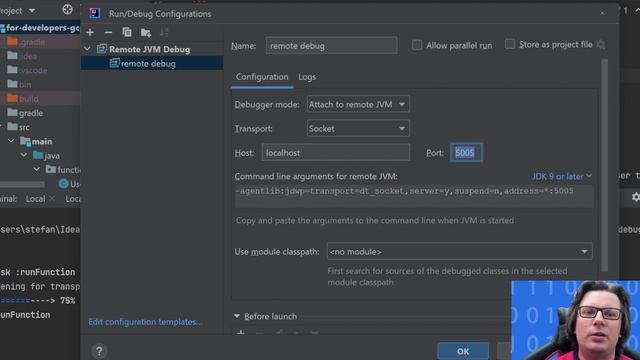This screenshot has height=360, width=640.
Task: Select the Remote JVM Debug group
Action: point(149,49)
